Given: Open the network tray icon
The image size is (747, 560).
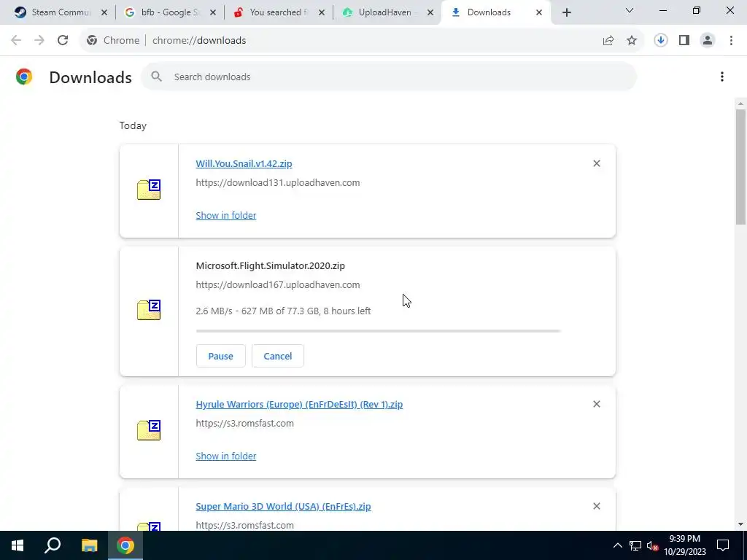Looking at the screenshot, I should tap(635, 545).
